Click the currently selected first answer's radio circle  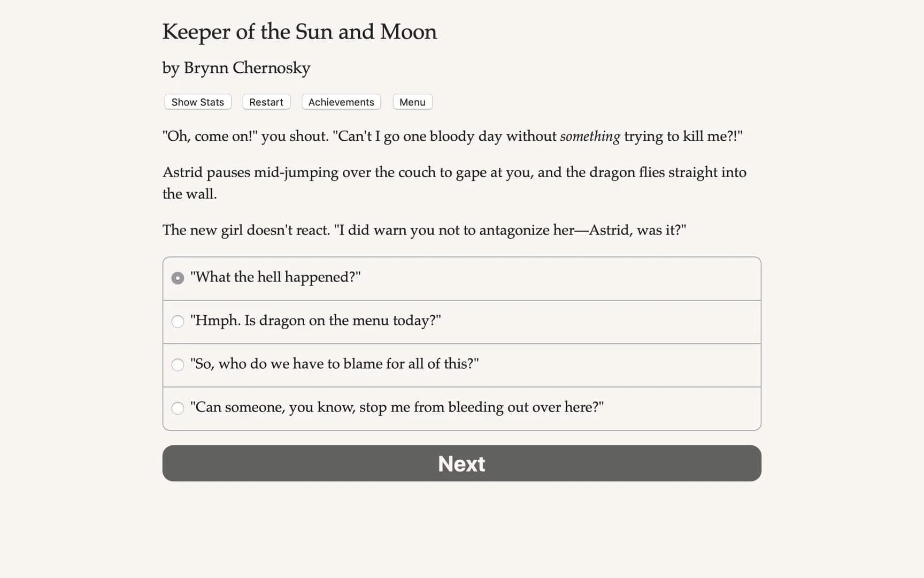click(x=178, y=278)
